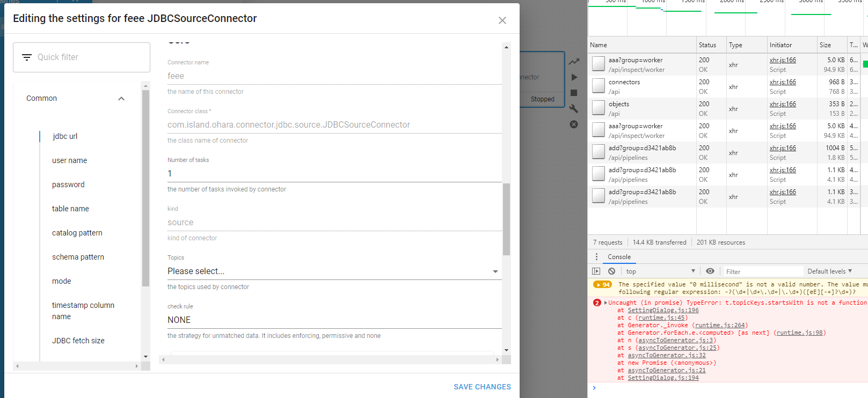Viewport: 868px width, 398px height.
Task: Sort network table by Name column
Action: (642, 45)
